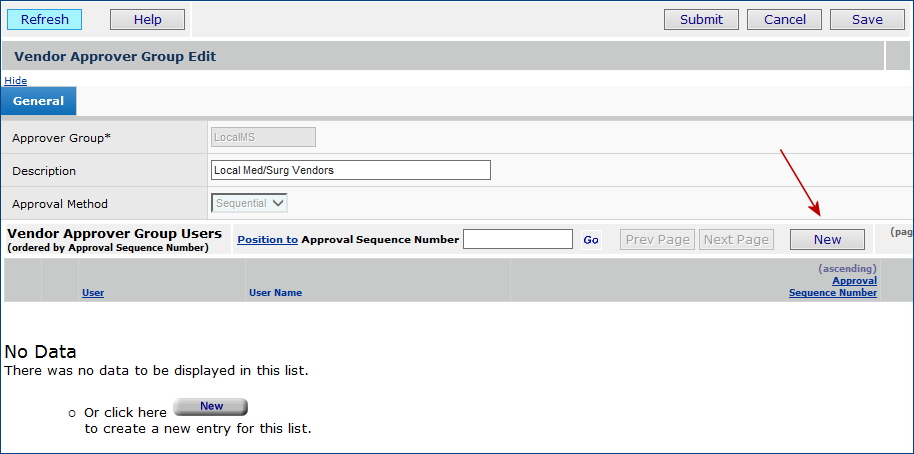
Task: Expand the Approval Method dropdown
Action: pos(250,203)
